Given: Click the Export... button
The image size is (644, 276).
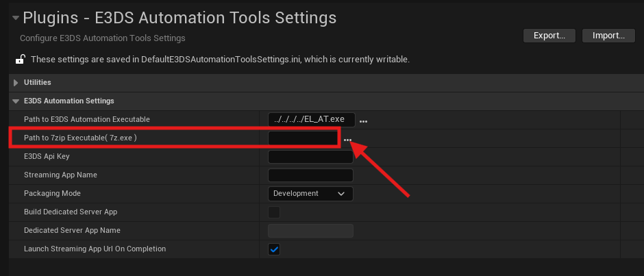Looking at the screenshot, I should (549, 36).
